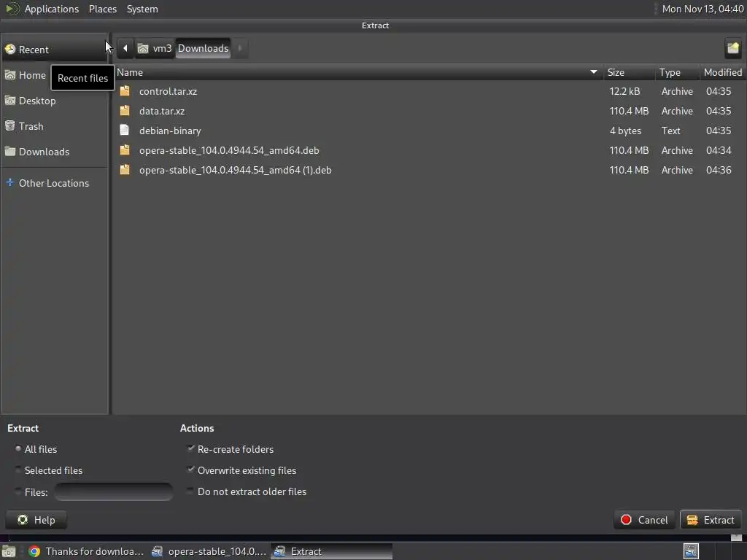The height and width of the screenshot is (560, 747).
Task: Click the Downloads breadcrumb button
Action: pos(203,48)
